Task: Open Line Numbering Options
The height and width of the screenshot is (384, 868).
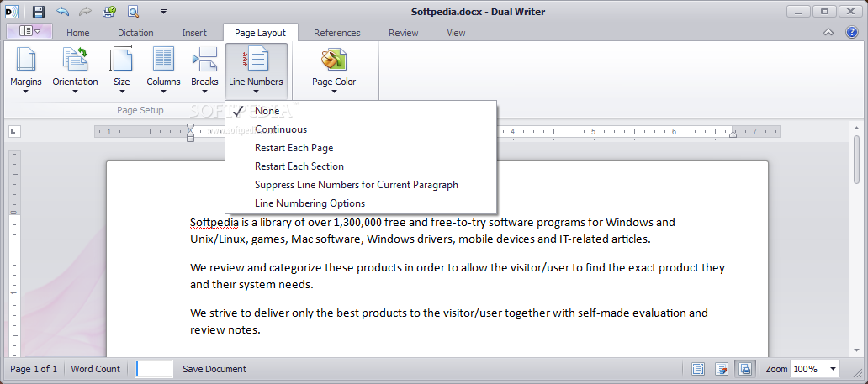Action: [x=361, y=203]
